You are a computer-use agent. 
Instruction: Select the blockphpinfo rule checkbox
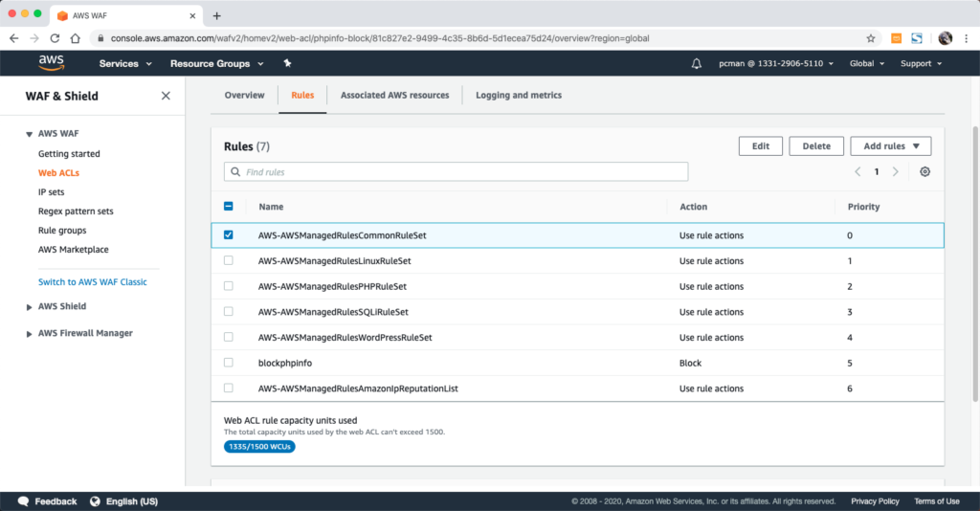click(228, 364)
